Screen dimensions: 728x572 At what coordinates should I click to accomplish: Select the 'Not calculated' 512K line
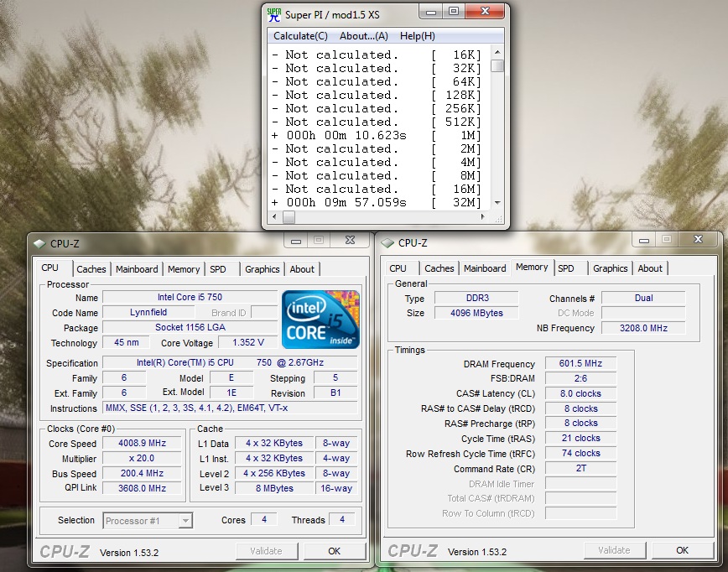pos(377,122)
